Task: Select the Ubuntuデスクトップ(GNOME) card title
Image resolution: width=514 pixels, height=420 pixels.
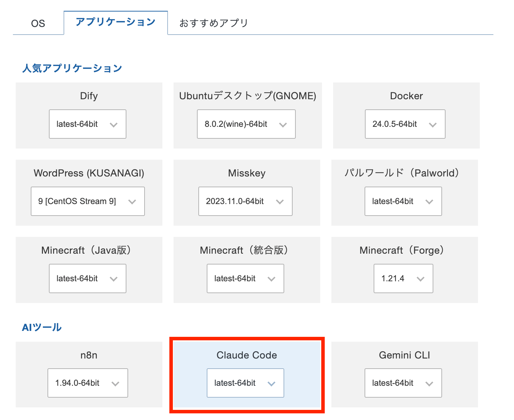Action: pos(248,96)
